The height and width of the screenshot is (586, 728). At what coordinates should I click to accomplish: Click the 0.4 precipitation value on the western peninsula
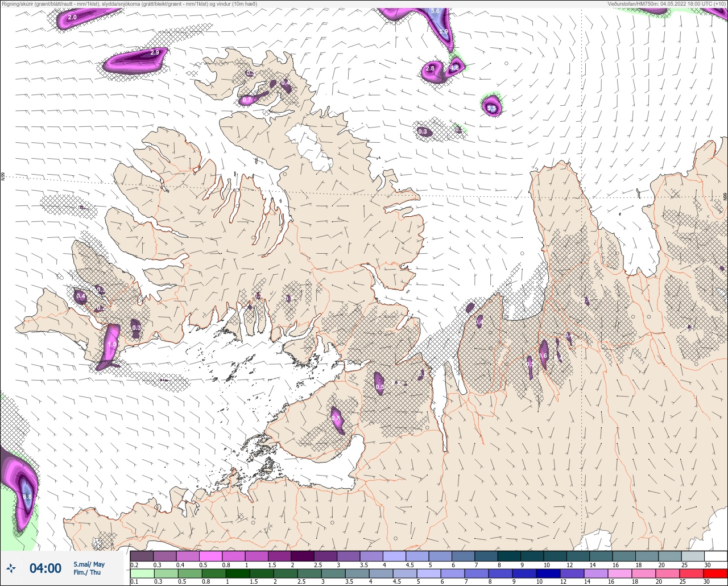coord(81,296)
